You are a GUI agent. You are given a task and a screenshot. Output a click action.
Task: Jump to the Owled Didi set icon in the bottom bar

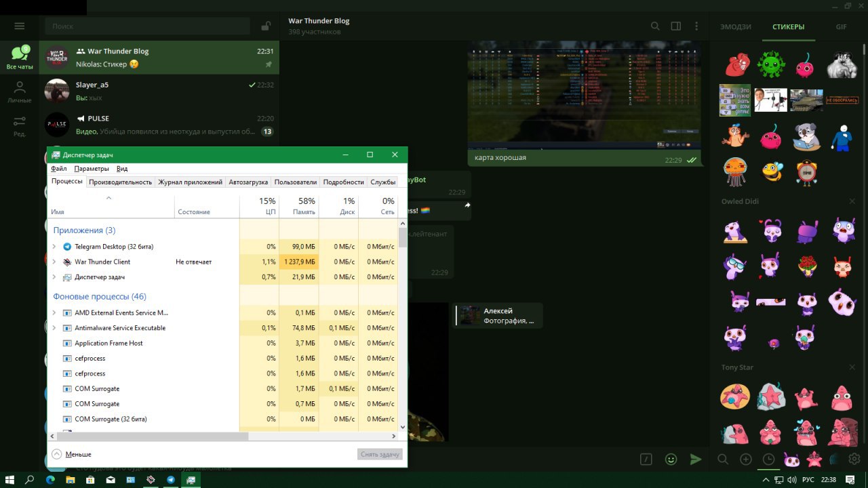coord(791,460)
